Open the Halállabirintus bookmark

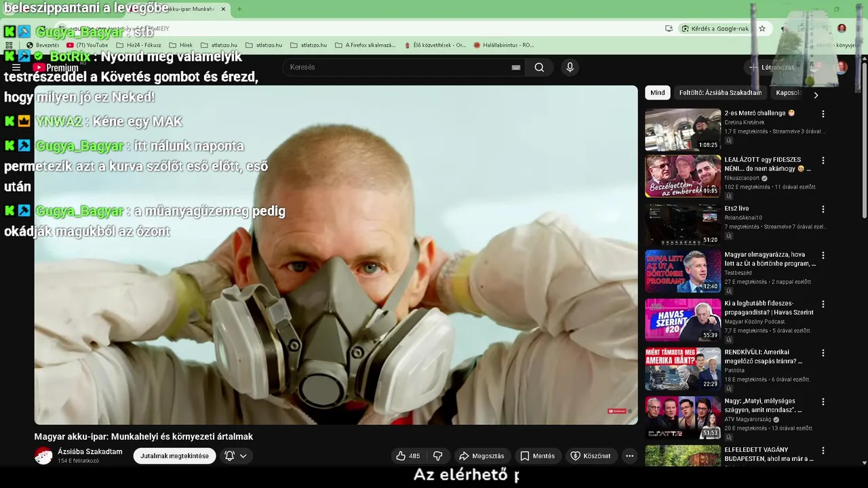[x=503, y=45]
